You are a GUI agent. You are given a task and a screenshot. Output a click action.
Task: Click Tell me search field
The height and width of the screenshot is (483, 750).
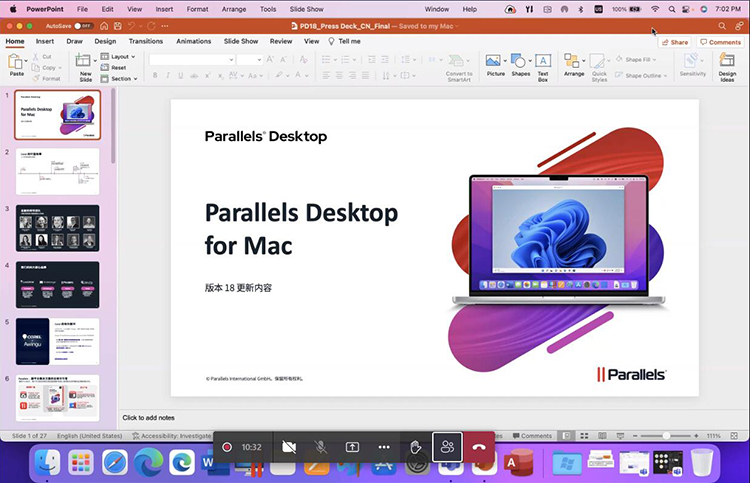pyautogui.click(x=344, y=41)
